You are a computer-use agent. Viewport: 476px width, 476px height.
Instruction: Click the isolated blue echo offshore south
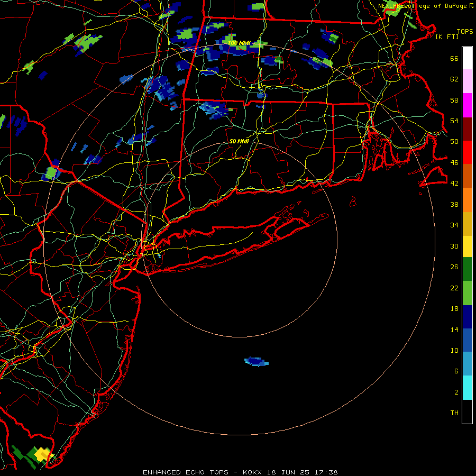pyautogui.click(x=256, y=362)
